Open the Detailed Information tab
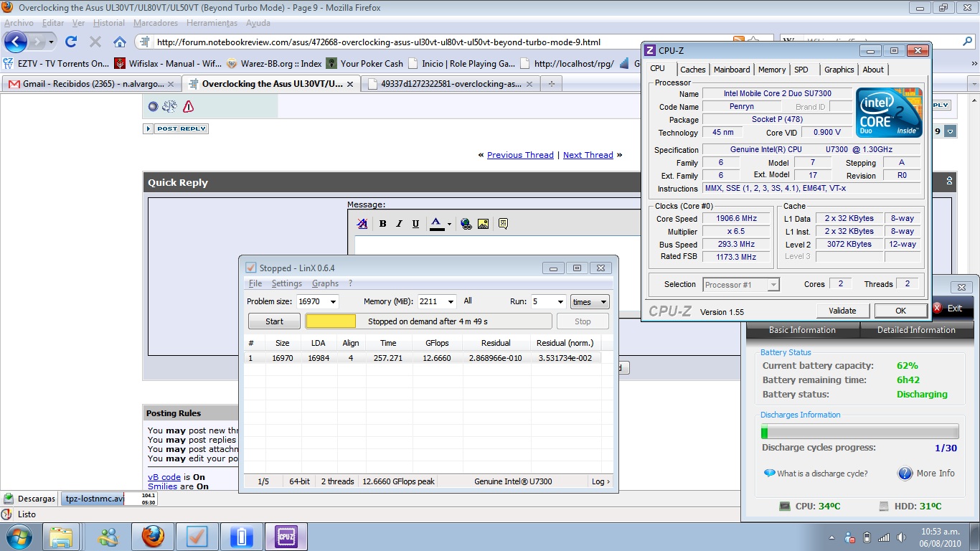 pos(916,330)
